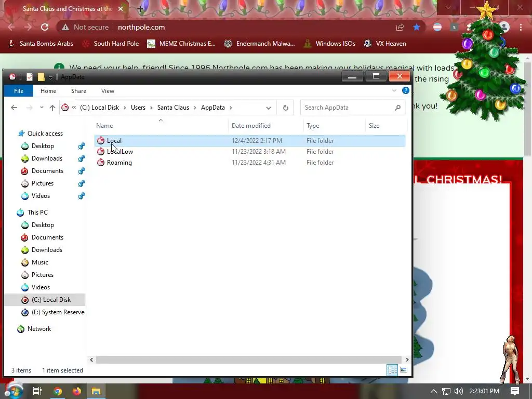The image size is (532, 399).
Task: Select (C:) Local Disk drive
Action: [x=51, y=300]
